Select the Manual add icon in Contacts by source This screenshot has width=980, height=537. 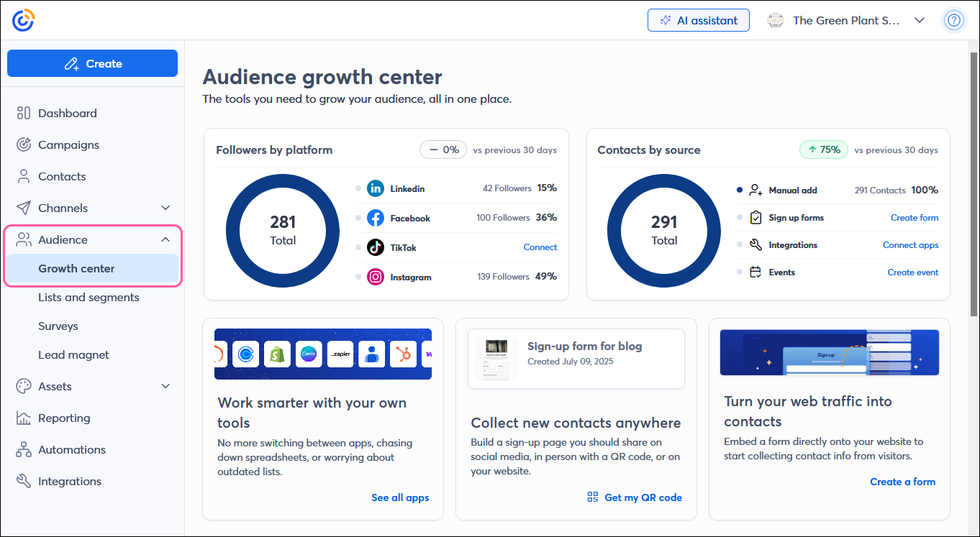coord(756,190)
